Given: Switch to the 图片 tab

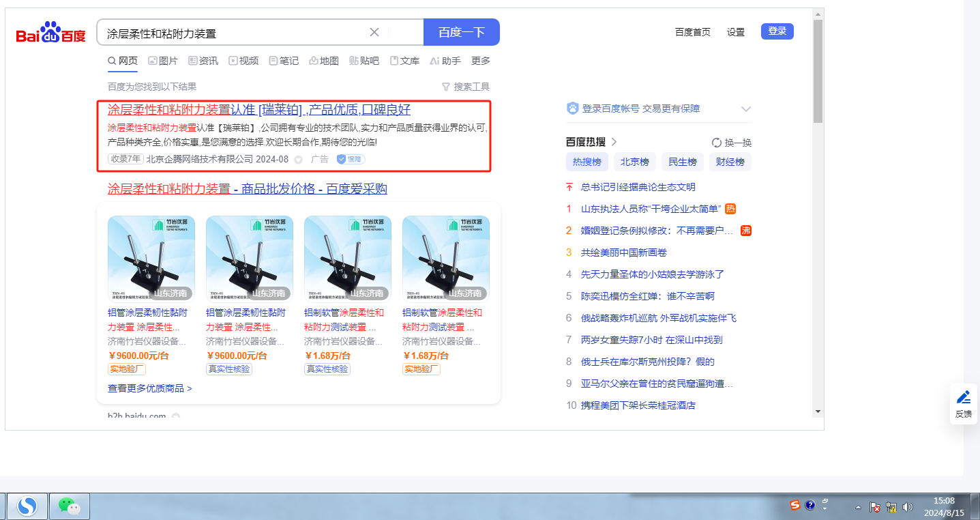Looking at the screenshot, I should click(x=163, y=61).
